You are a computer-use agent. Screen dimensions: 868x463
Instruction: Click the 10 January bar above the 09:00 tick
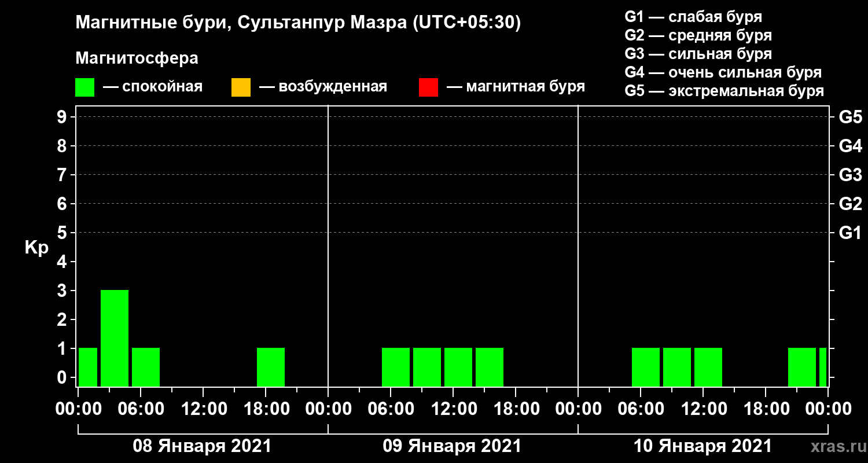pyautogui.click(x=677, y=367)
